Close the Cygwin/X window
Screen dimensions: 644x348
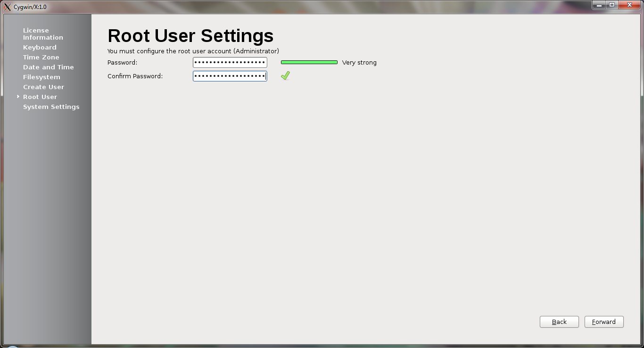pos(630,5)
